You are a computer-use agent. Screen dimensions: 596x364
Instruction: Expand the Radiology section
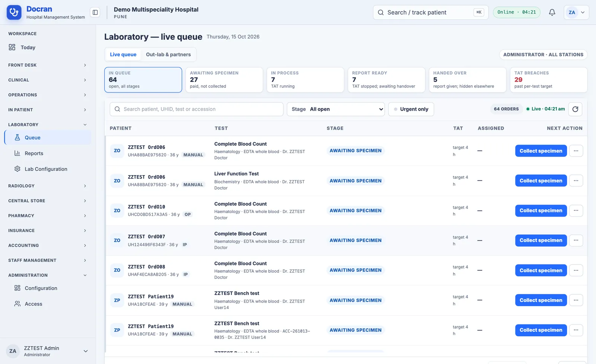pos(48,186)
